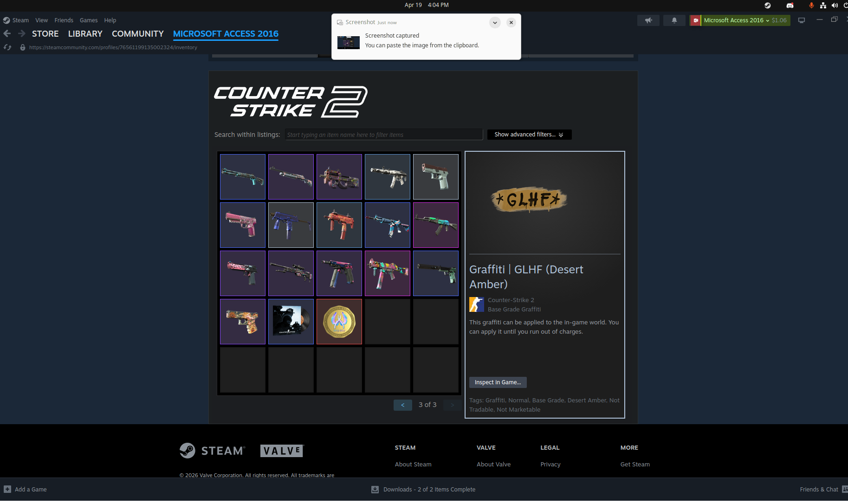Viewport: 848px width, 504px height.
Task: Click Add a Game plus icon
Action: 7,489
